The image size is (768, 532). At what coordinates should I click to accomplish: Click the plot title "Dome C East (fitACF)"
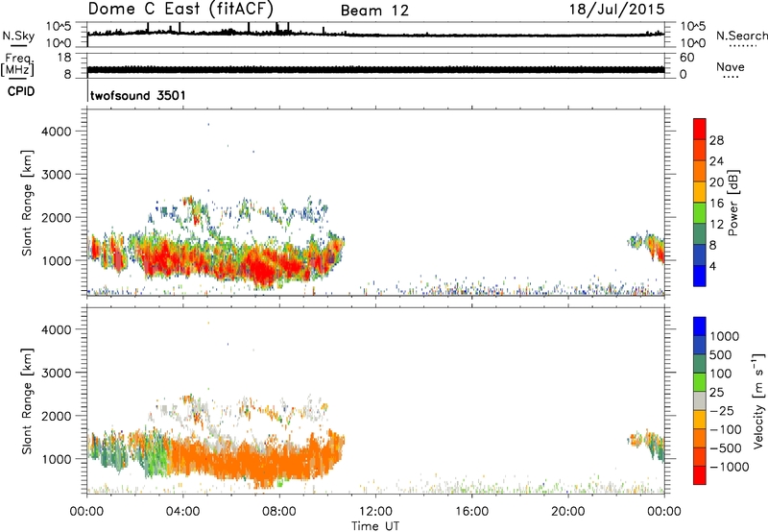pos(180,10)
